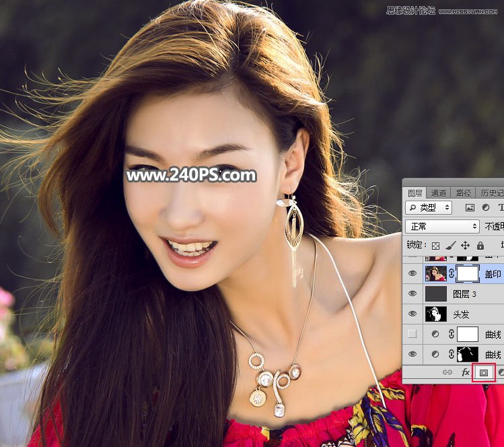Hide the 曲线 layer with black mask
Viewport: 504px width, 447px height.
coord(412,354)
